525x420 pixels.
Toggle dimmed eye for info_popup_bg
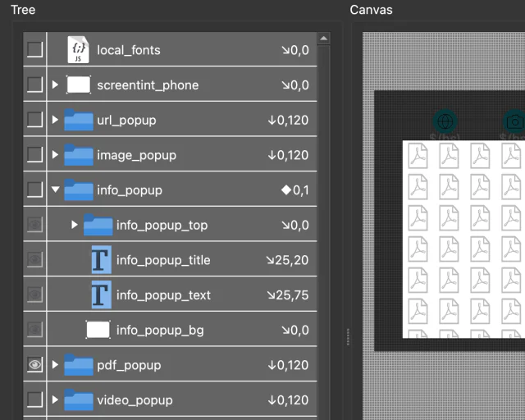click(x=34, y=330)
